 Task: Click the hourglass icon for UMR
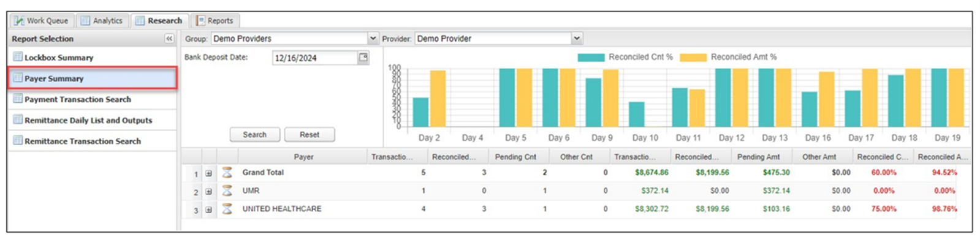click(x=227, y=191)
